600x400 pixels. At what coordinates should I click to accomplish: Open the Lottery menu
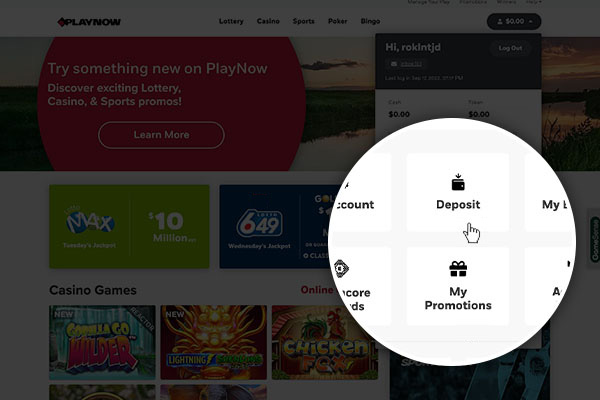point(231,21)
